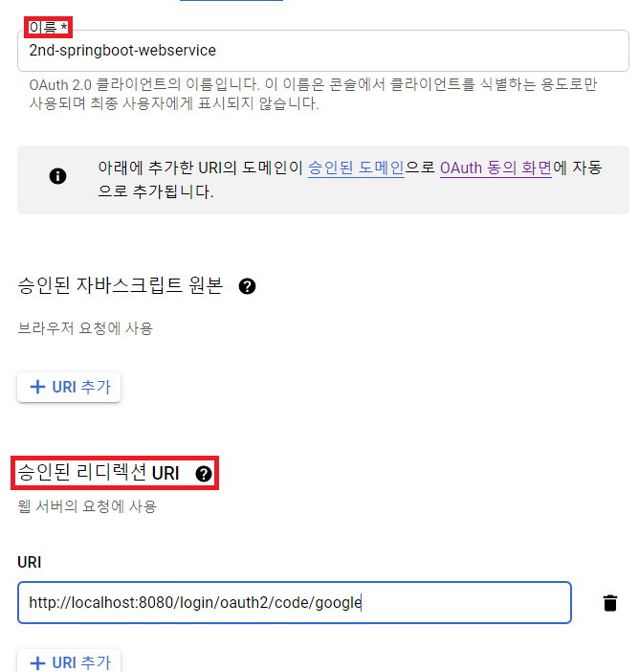Open the 승인된 도메인 link

356,168
